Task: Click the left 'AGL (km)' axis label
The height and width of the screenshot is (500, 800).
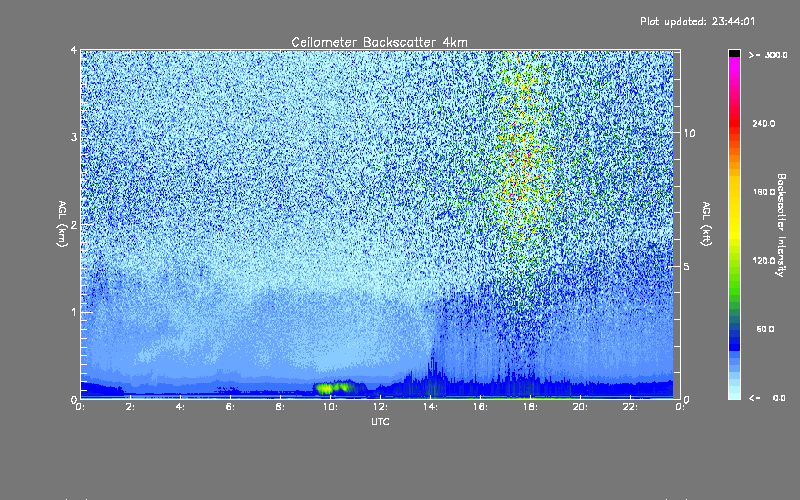Action: (62, 224)
